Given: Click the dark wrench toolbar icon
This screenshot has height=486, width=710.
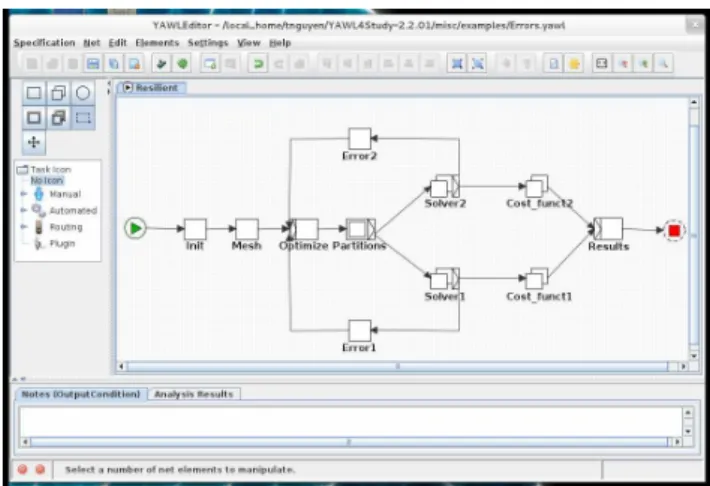Looking at the screenshot, I should coord(161,63).
